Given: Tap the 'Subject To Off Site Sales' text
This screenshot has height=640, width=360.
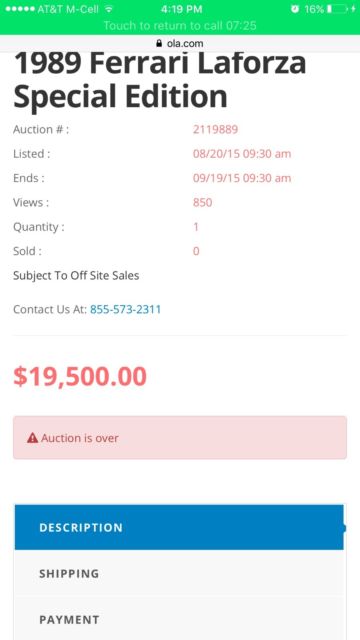Looking at the screenshot, I should pos(76,276).
